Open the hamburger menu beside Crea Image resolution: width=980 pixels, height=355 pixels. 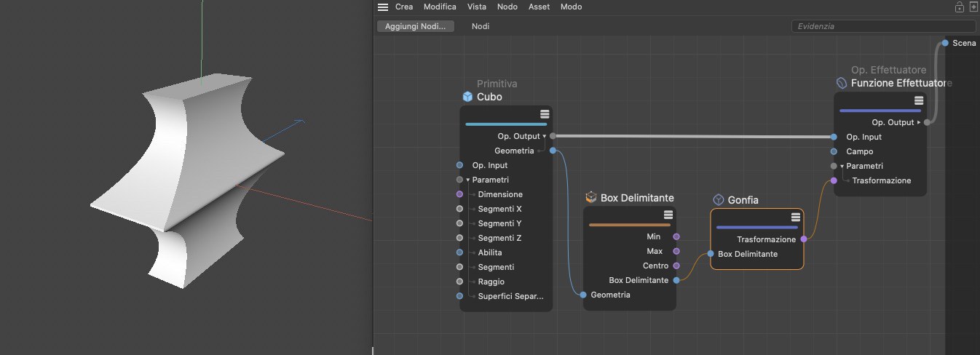[383, 7]
